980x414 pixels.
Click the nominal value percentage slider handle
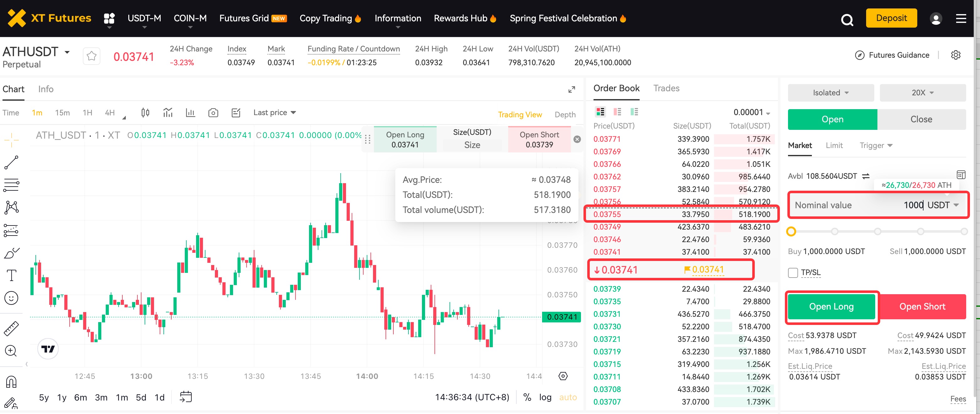(x=791, y=231)
